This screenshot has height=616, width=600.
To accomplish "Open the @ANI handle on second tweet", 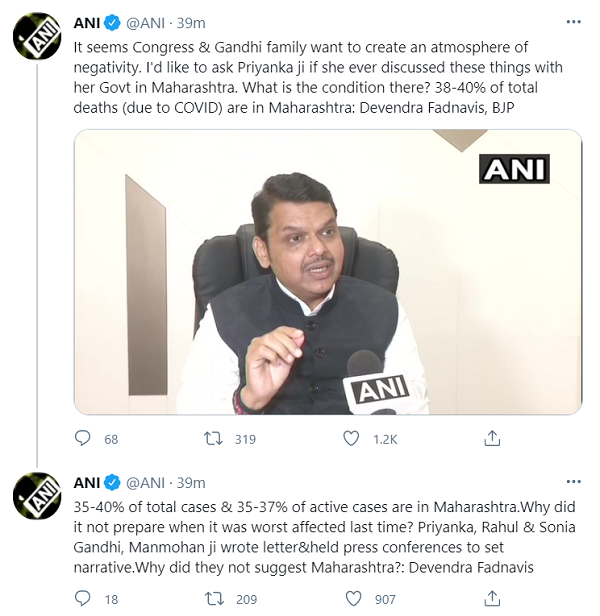I will (x=147, y=482).
